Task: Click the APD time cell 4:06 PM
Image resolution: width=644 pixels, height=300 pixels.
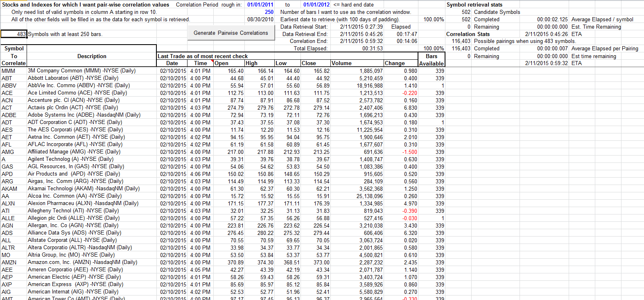Action: (201, 174)
